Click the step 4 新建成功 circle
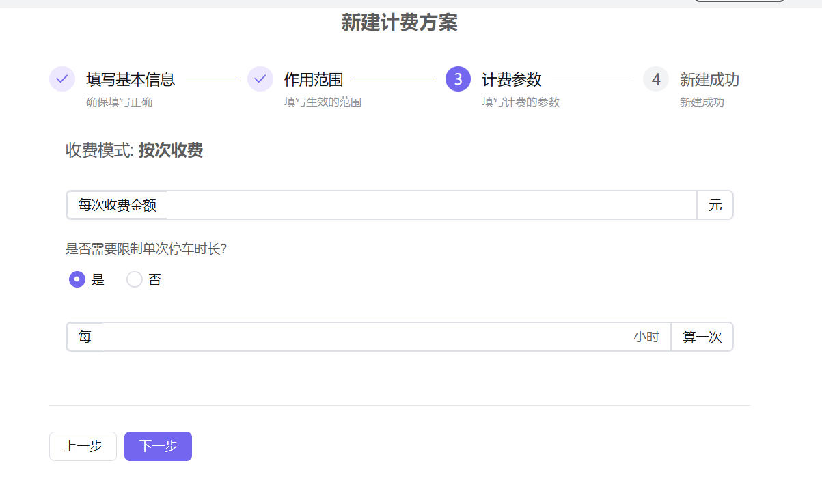 (655, 79)
